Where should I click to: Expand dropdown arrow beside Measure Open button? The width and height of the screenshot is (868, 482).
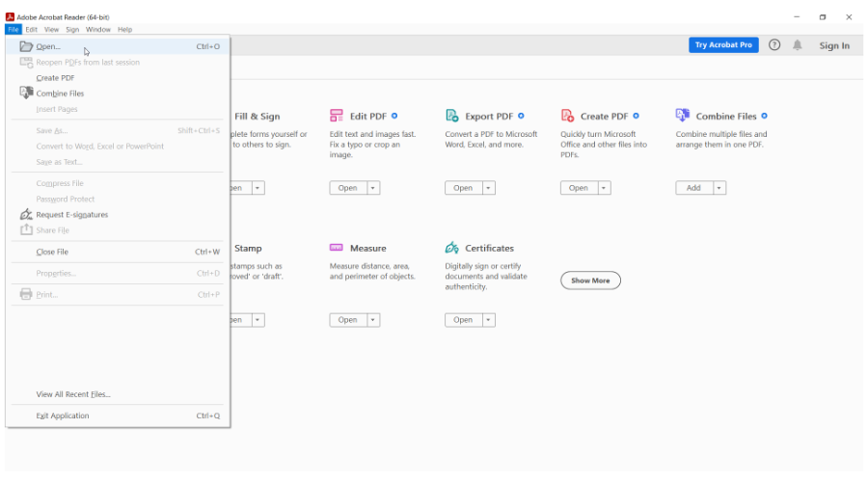tap(373, 320)
